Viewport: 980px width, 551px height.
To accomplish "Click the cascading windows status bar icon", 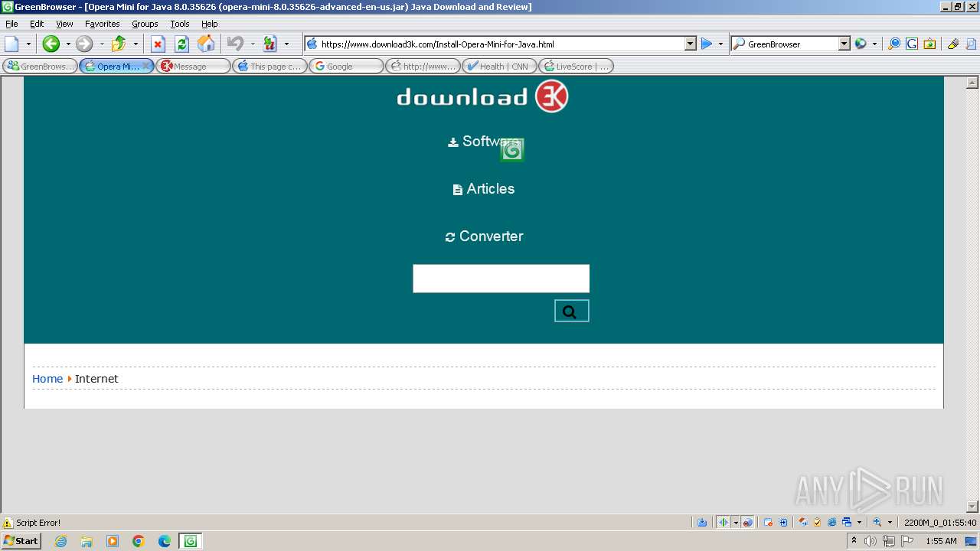I will click(847, 523).
